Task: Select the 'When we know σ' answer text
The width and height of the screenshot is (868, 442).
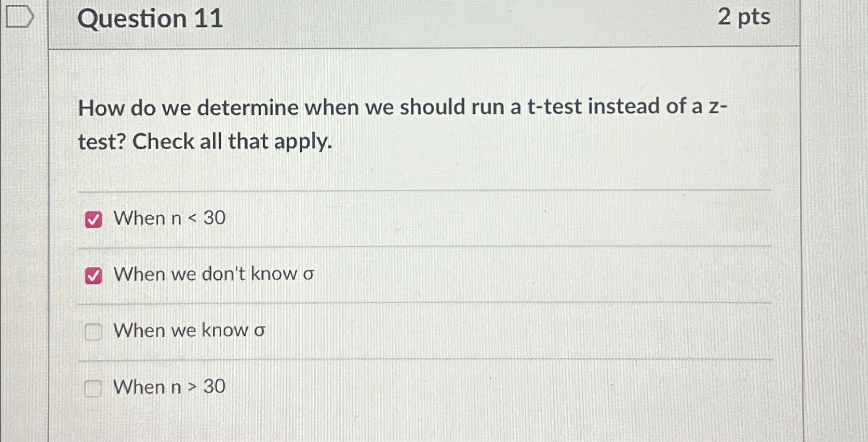Action: [190, 330]
